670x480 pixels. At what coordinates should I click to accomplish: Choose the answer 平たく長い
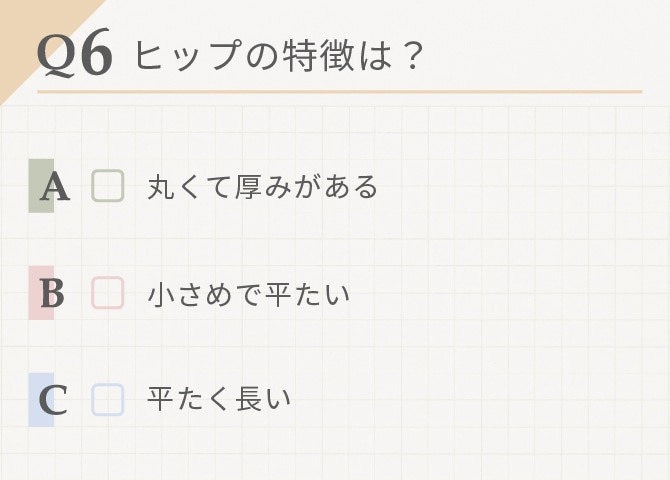click(x=219, y=399)
